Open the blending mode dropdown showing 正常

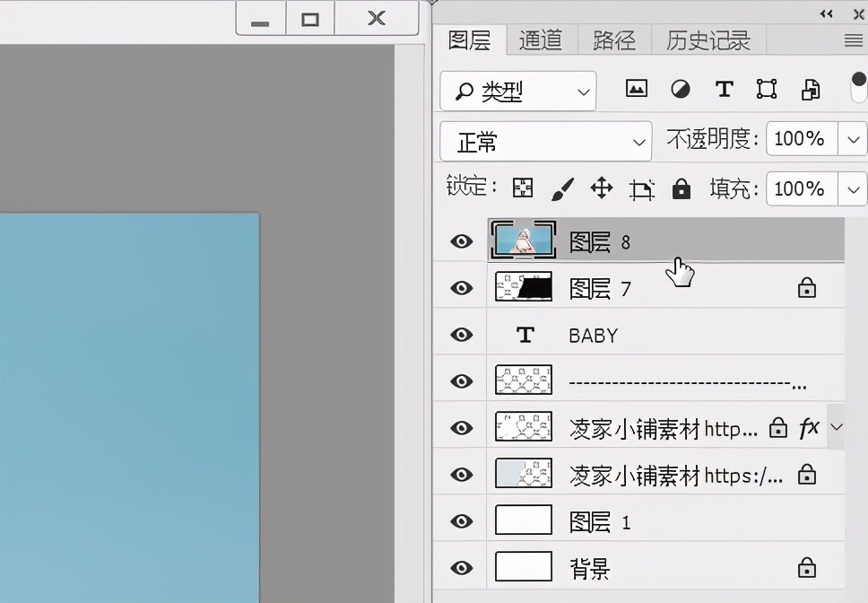545,141
